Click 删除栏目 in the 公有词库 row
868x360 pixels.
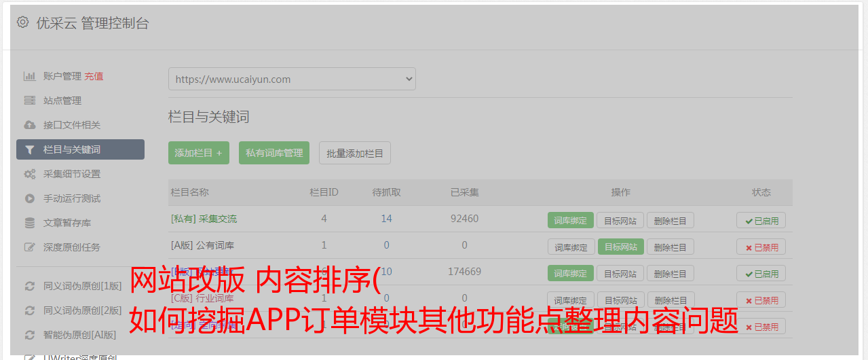click(x=671, y=247)
